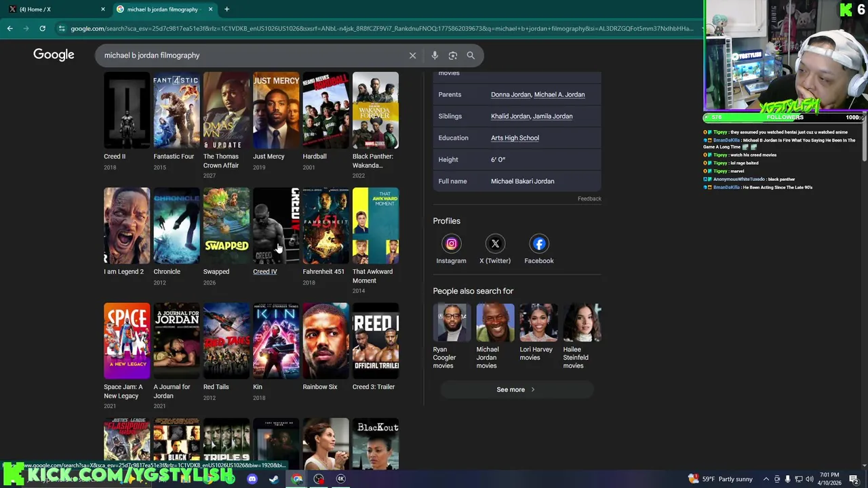Click the magnifying glass search icon

[471, 56]
